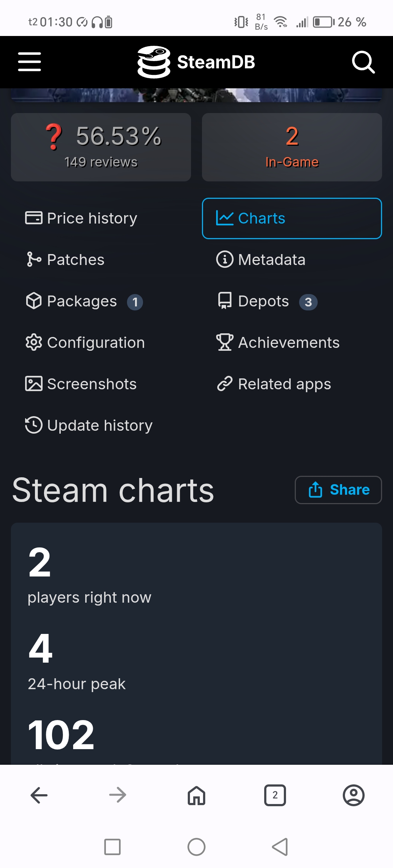Viewport: 393px width, 868px height.
Task: Open the browser tabs counter icon
Action: tap(275, 795)
